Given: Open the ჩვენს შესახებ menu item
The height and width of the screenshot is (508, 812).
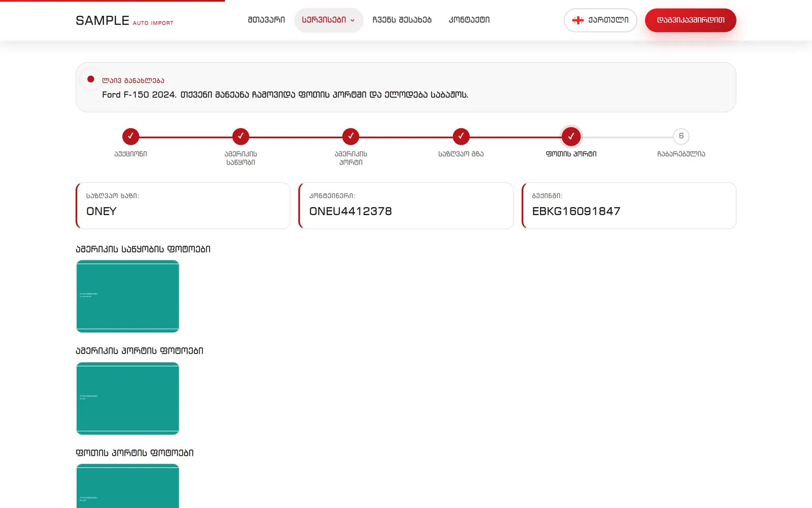Looking at the screenshot, I should 402,20.
